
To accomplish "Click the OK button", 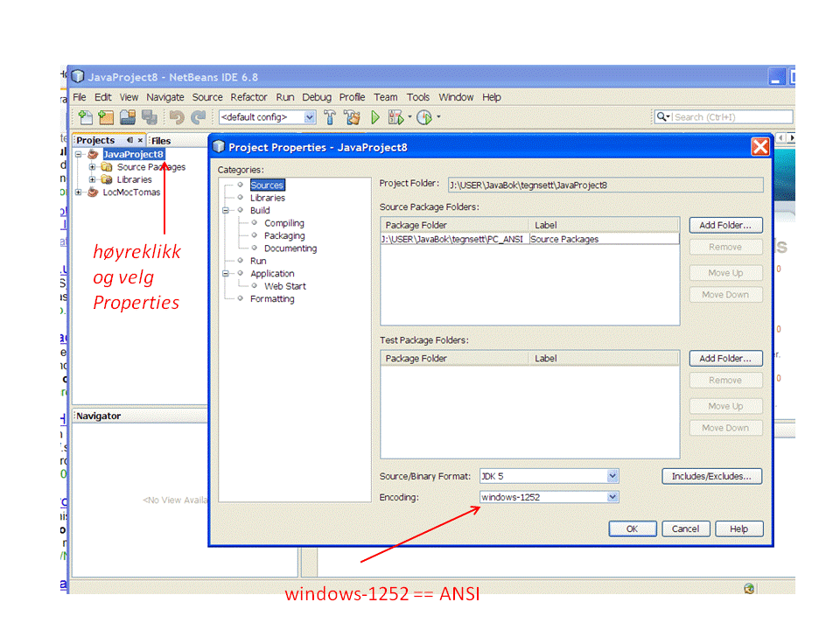I will tap(632, 528).
